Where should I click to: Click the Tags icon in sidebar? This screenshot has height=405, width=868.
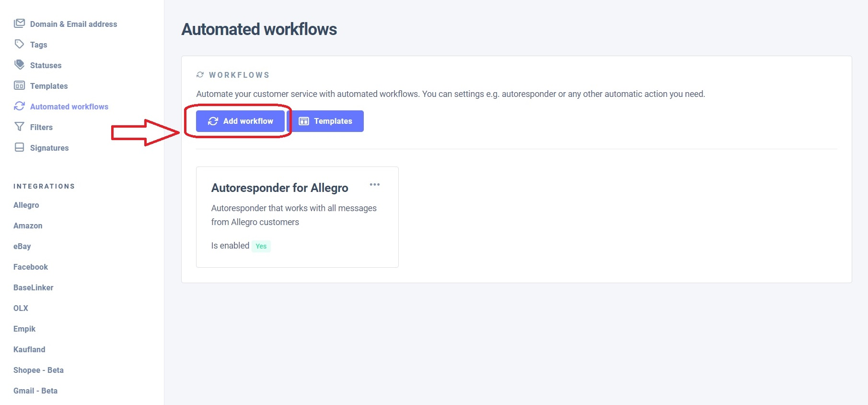[x=19, y=44]
